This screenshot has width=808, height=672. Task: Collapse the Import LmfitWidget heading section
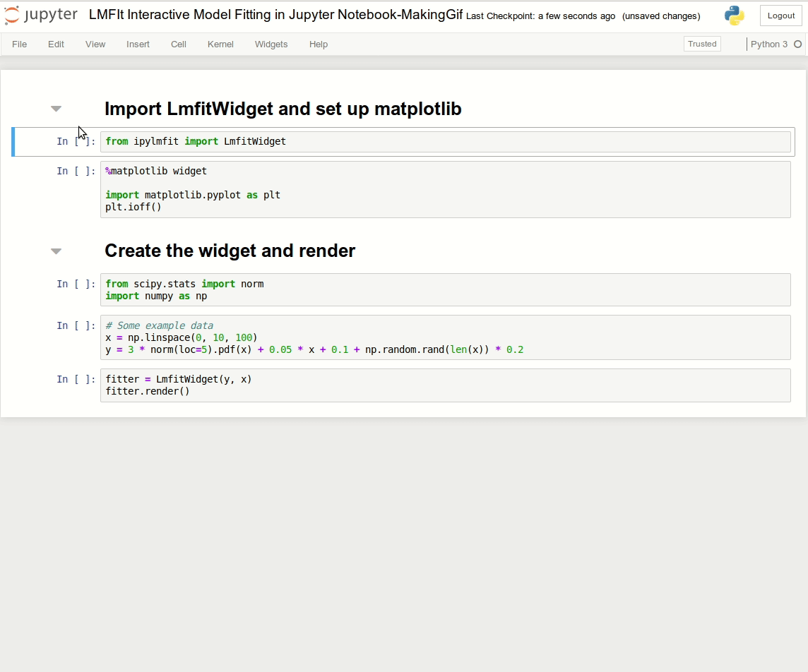pyautogui.click(x=57, y=109)
